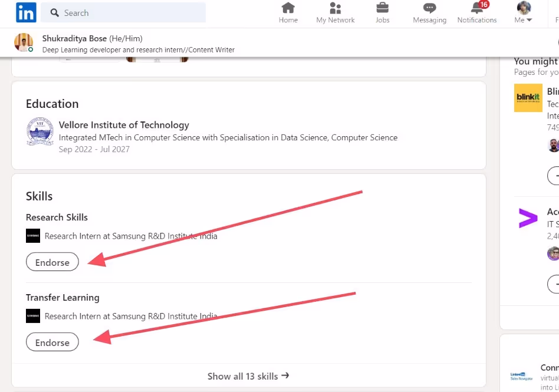This screenshot has width=559, height=392.
Task: Click the Transfer Learning skill title
Action: tap(63, 298)
